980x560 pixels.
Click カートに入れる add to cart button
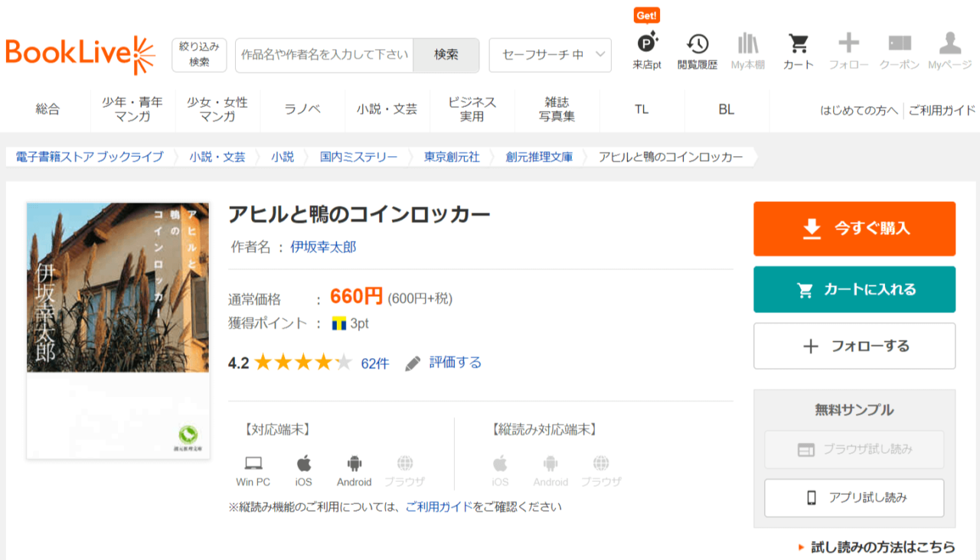pyautogui.click(x=854, y=289)
